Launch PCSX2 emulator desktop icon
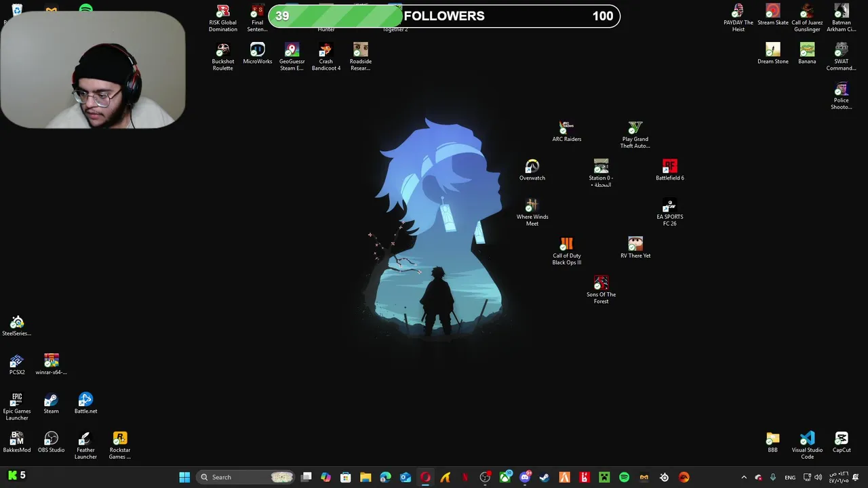The image size is (868, 488). 17,365
